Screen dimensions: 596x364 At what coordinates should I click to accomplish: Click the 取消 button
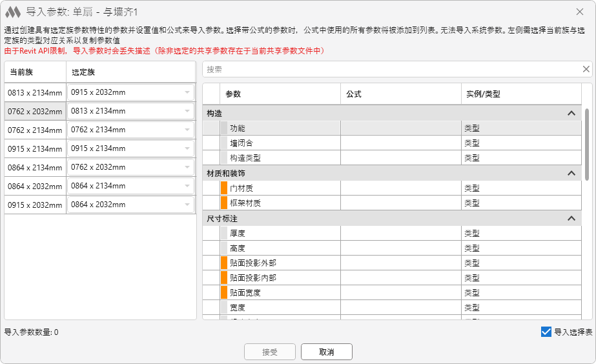(x=326, y=352)
